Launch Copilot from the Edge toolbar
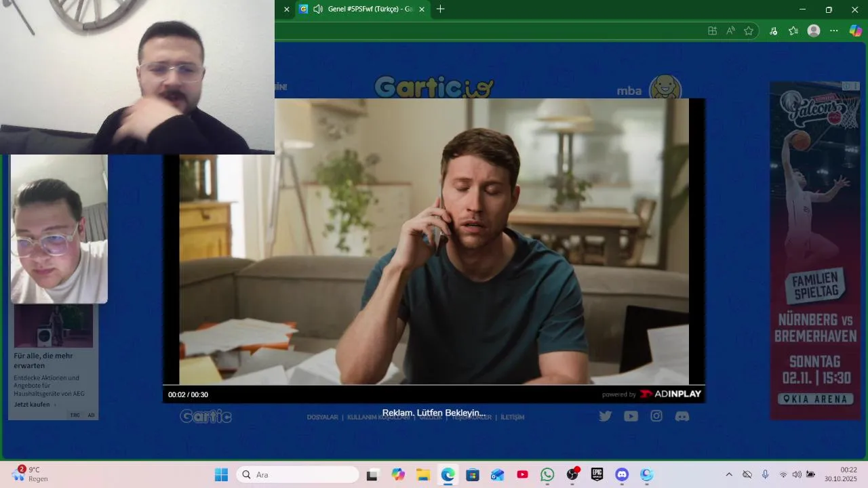868x488 pixels. point(856,30)
